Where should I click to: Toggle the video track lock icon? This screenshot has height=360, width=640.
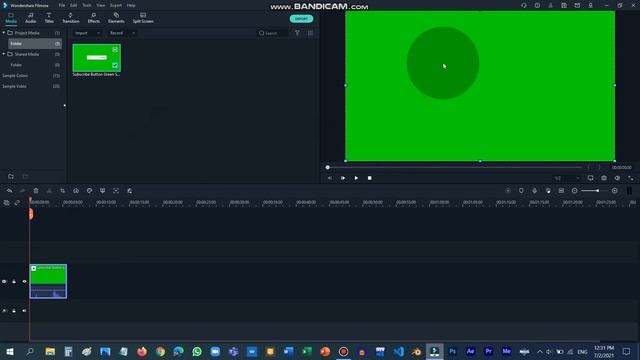(x=14, y=281)
